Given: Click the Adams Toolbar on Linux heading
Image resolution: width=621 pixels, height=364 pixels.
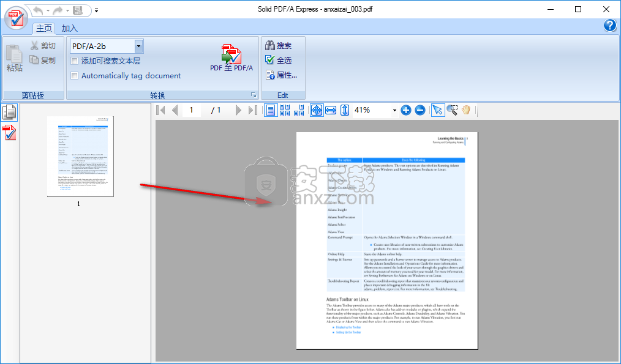Looking at the screenshot, I should 347,300.
